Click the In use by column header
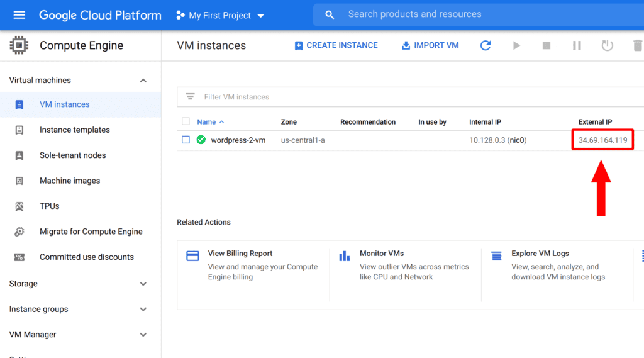This screenshot has width=644, height=358. [432, 122]
